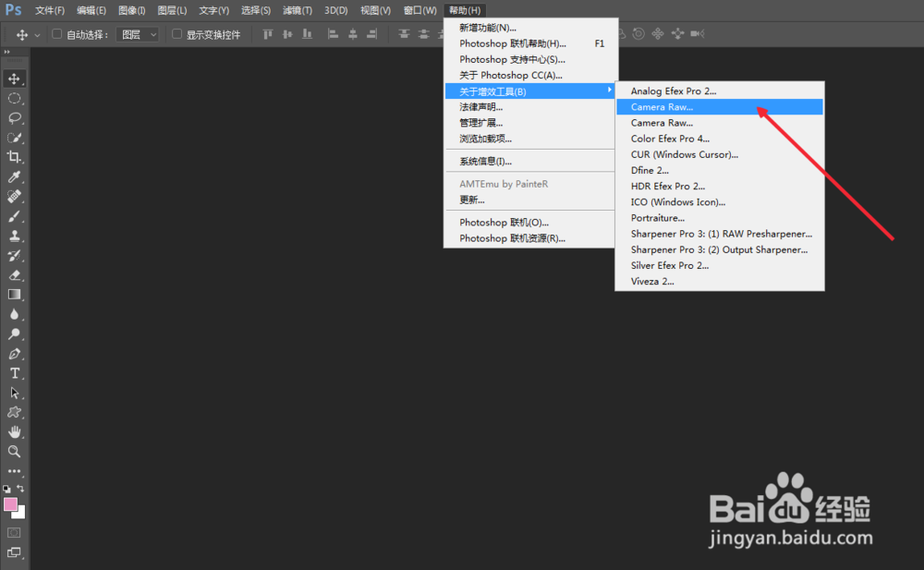Select the Blur tool
924x570 pixels.
tap(14, 314)
